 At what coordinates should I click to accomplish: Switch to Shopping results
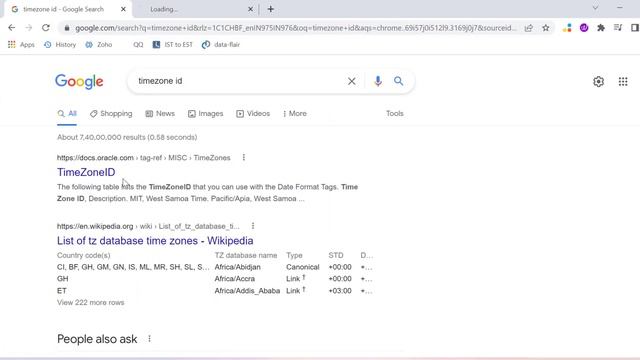tap(111, 114)
